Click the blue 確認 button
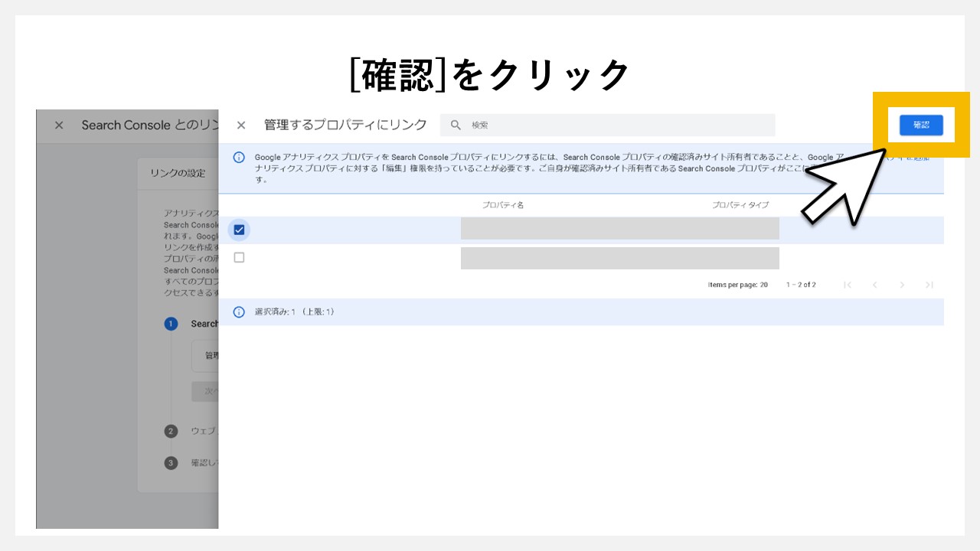The width and height of the screenshot is (980, 551). (x=922, y=125)
